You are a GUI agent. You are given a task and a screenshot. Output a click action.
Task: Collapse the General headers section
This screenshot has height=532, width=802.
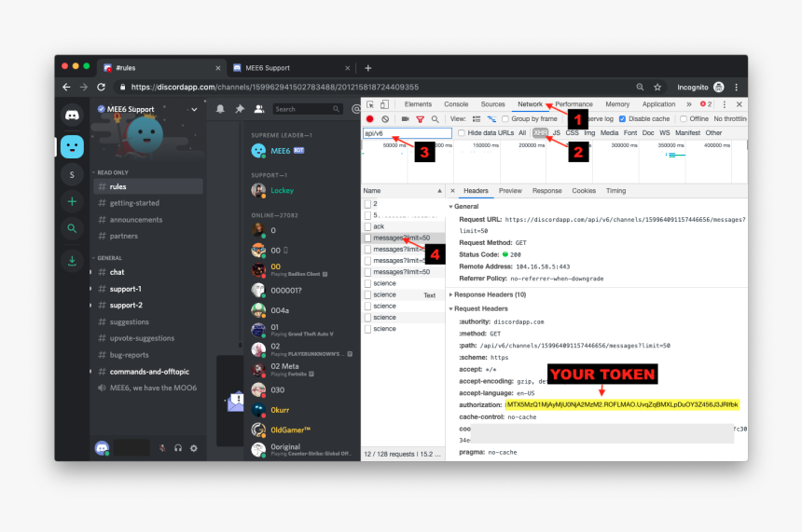[x=450, y=207]
